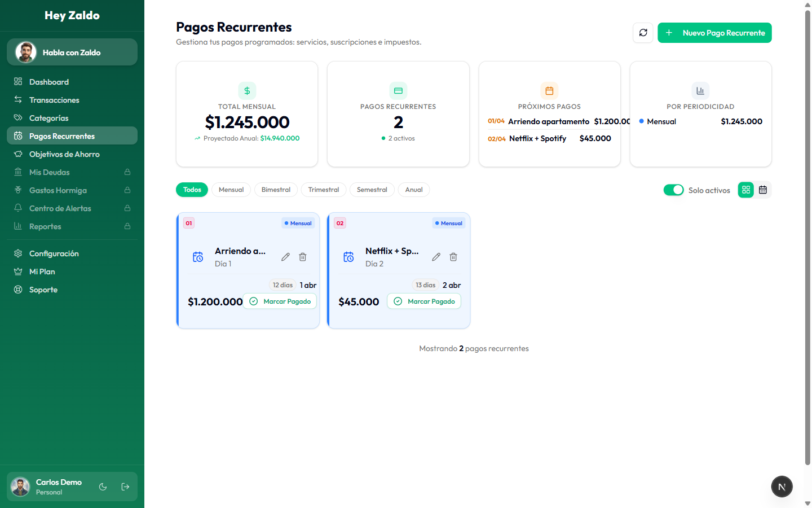The height and width of the screenshot is (508, 812).
Task: Click the refresh icon next to Nuevo Pago
Action: click(643, 33)
